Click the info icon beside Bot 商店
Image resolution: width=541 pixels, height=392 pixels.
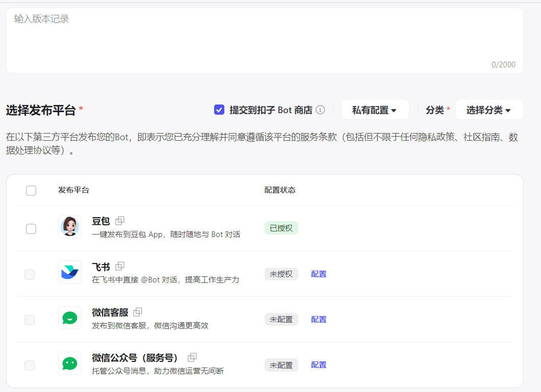pyautogui.click(x=320, y=110)
